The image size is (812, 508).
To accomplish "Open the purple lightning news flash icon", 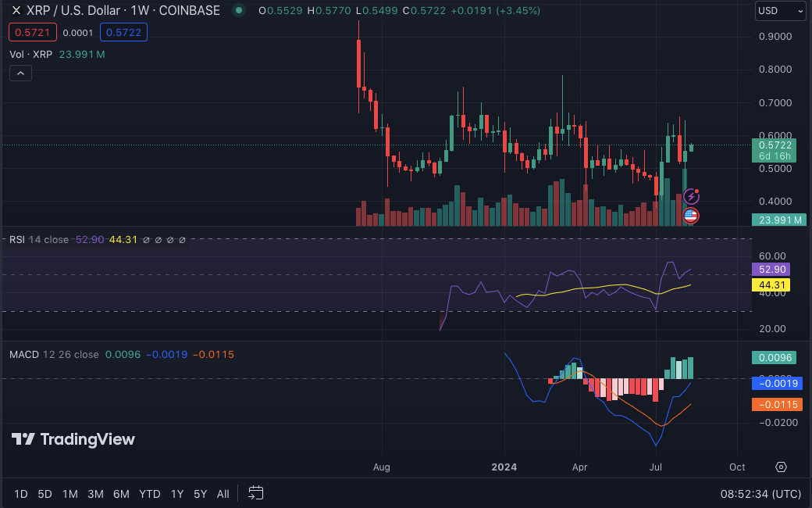I will tap(691, 196).
